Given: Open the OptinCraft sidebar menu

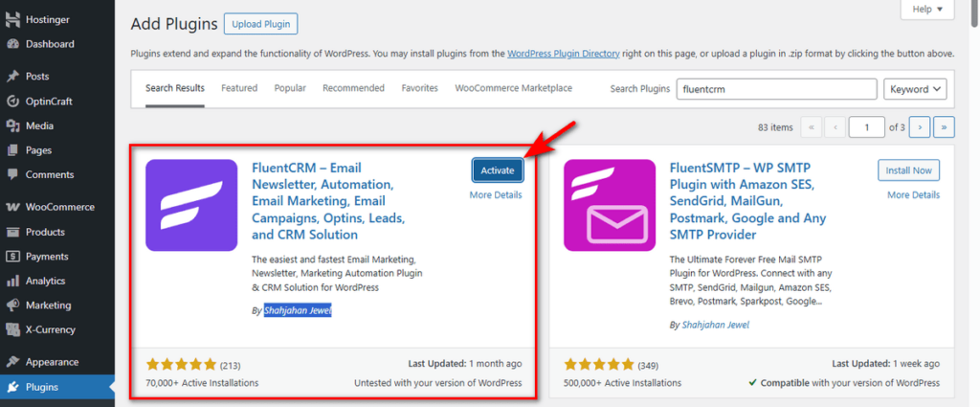Looking at the screenshot, I should coord(56,102).
